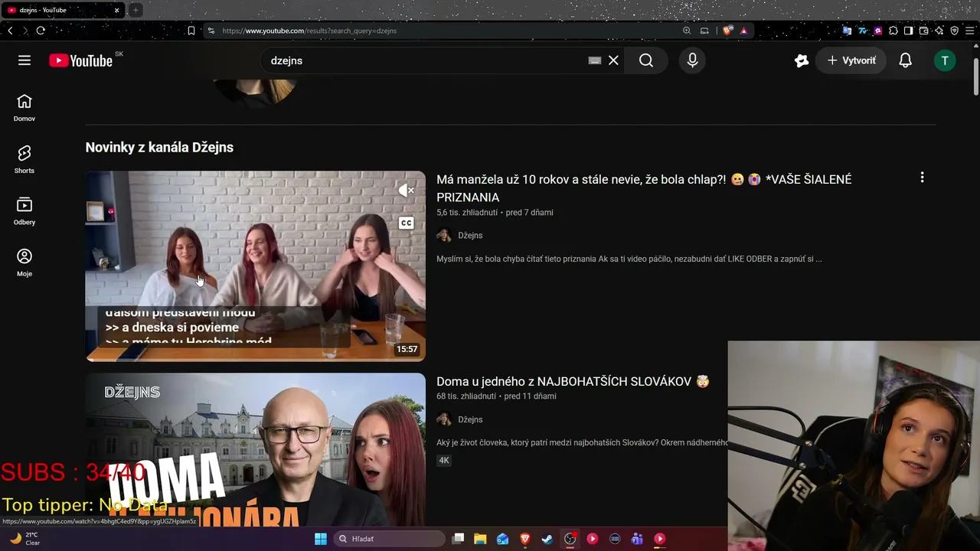
Task: Open Moje in the sidebar
Action: click(24, 262)
